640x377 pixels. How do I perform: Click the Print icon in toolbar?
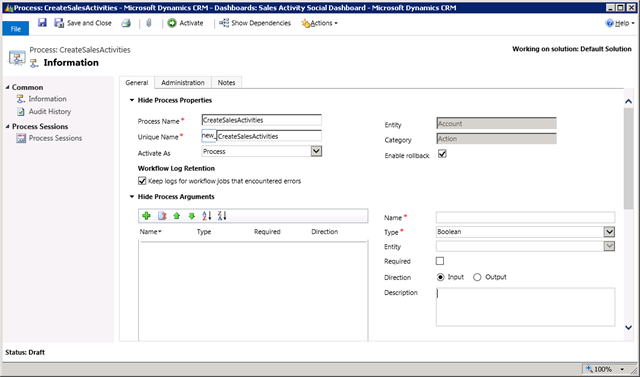126,23
